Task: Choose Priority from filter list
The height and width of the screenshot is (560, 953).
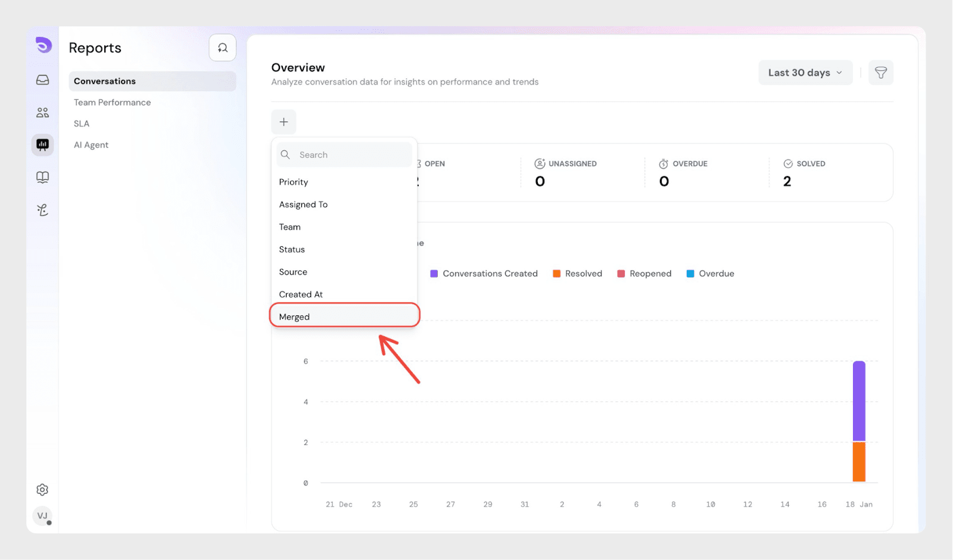Action: [x=294, y=182]
